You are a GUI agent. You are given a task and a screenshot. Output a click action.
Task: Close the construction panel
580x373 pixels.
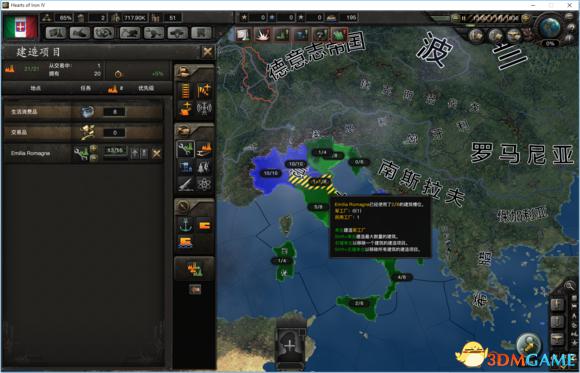pos(207,52)
